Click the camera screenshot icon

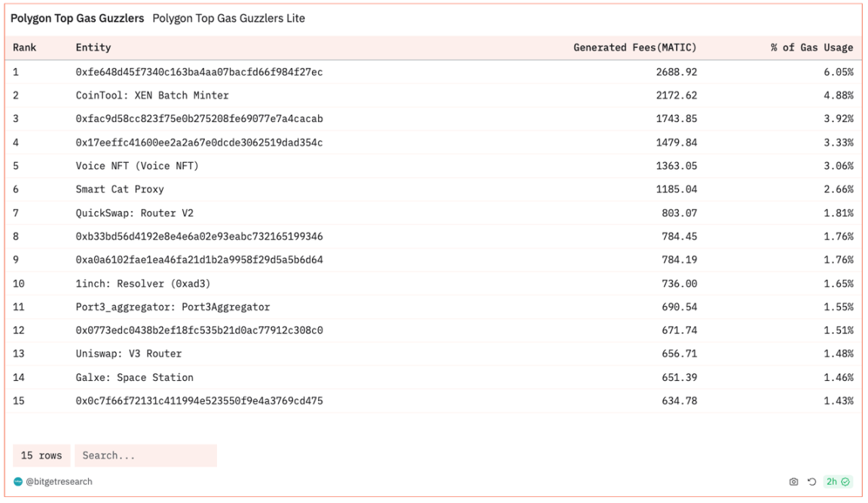tap(793, 482)
